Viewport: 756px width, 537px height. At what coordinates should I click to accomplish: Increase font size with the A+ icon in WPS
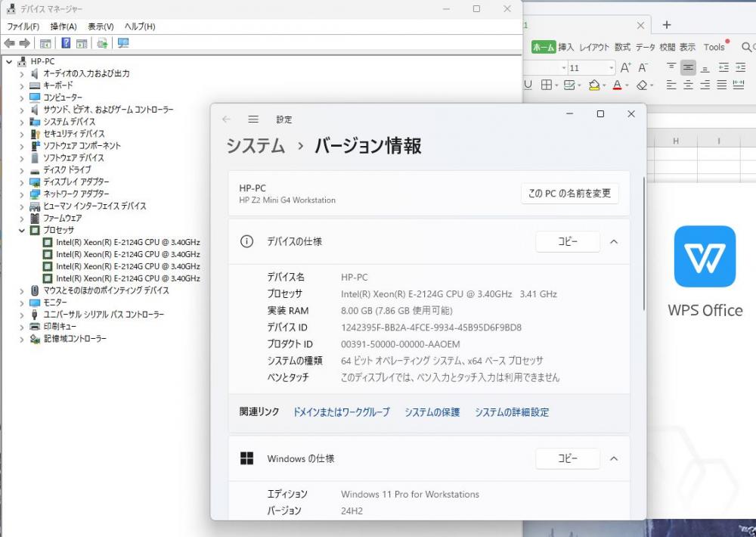tap(625, 67)
